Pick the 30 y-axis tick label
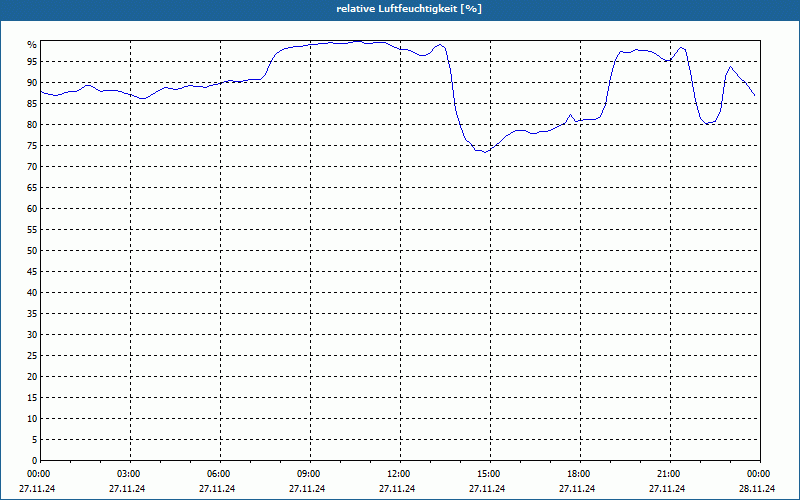This screenshot has height=500, width=800. coord(32,335)
